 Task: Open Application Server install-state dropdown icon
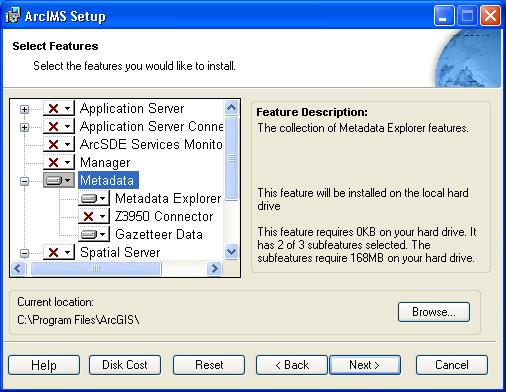tap(59, 108)
